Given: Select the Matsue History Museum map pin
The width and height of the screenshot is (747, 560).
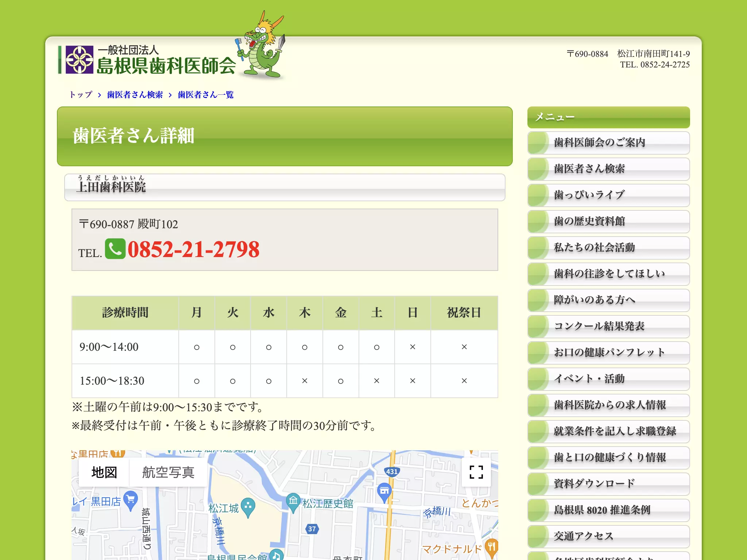Looking at the screenshot, I should (293, 502).
